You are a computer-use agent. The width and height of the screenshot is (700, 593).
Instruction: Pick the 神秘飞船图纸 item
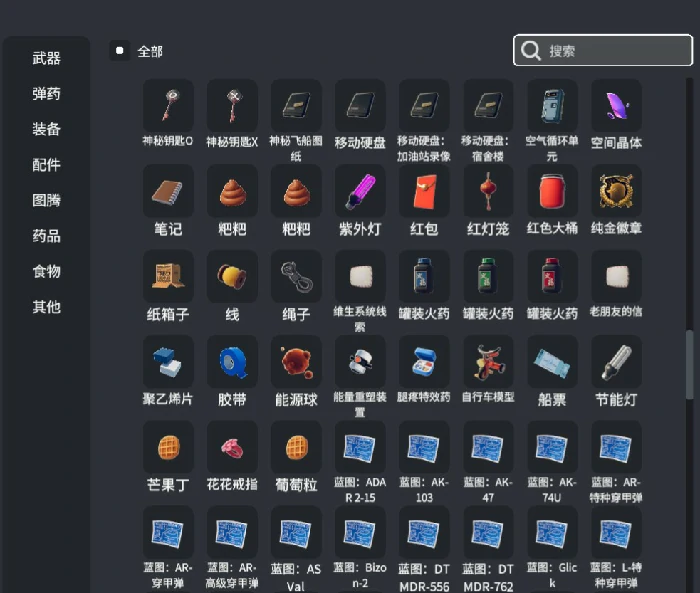coord(296,106)
